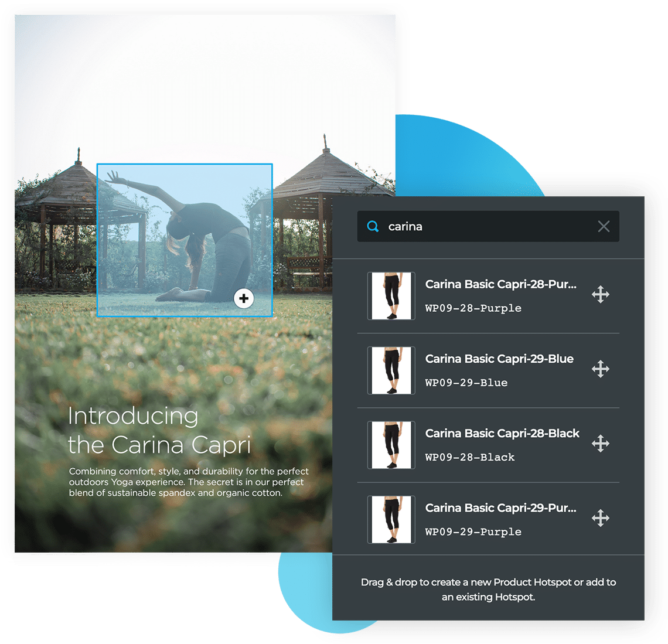Viewport: 668px width, 644px height.
Task: Click the X to clear the search field
Action: click(604, 226)
